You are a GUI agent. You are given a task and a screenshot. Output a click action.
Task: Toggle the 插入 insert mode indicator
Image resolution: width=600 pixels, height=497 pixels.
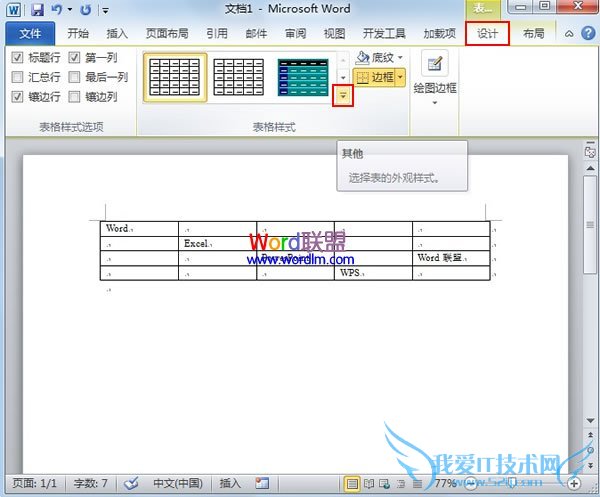(230, 483)
